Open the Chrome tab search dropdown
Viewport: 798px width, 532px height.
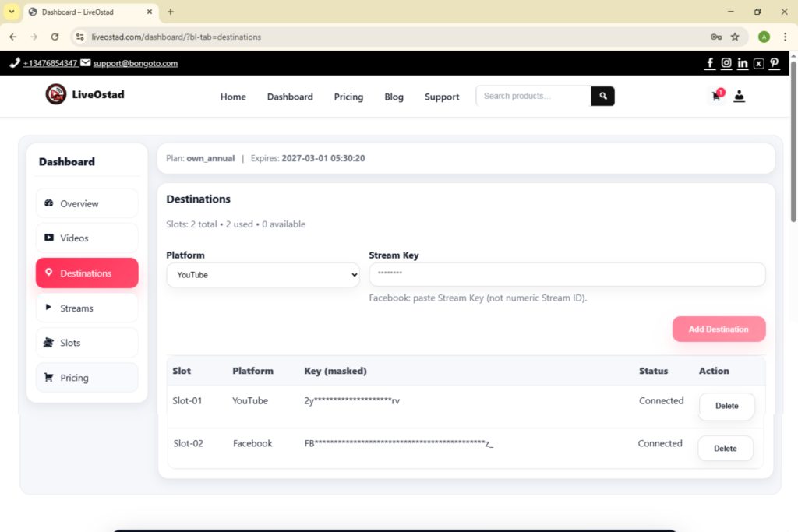(x=12, y=12)
